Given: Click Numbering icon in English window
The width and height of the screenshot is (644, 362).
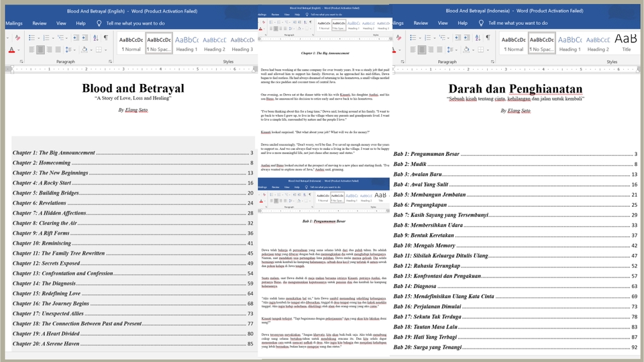Looking at the screenshot, I should tap(46, 38).
